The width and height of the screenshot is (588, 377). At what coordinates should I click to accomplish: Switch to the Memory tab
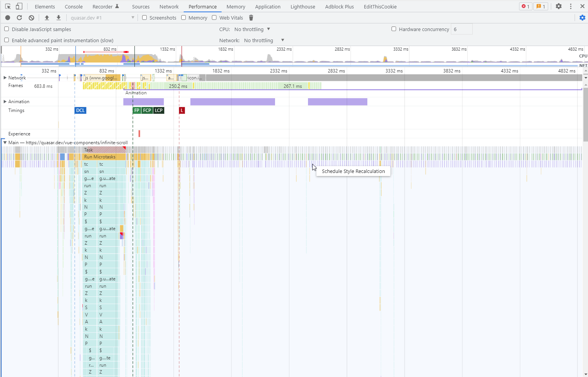tap(236, 6)
